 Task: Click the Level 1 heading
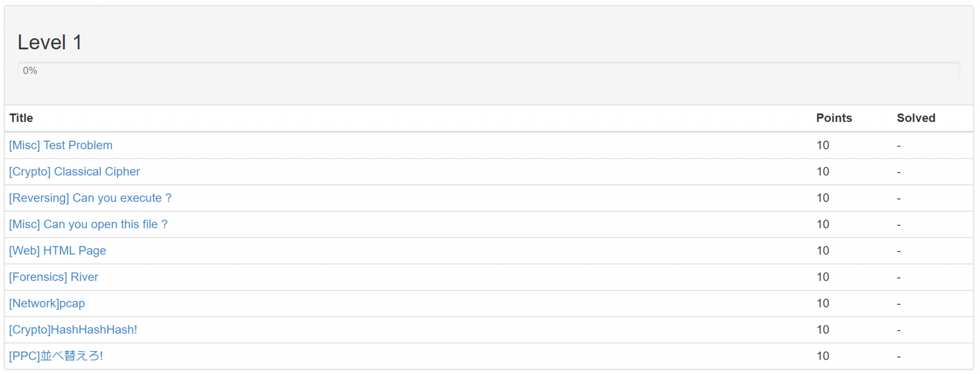tap(50, 43)
